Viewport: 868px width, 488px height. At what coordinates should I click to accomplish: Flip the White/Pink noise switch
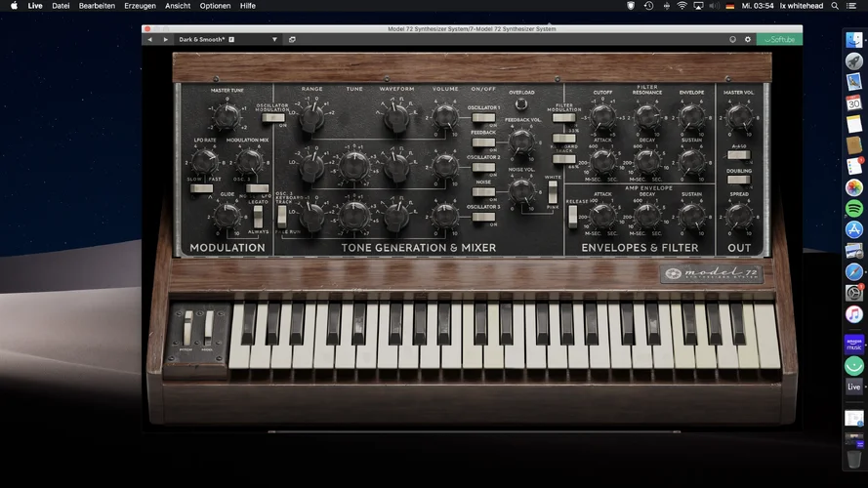tap(553, 192)
